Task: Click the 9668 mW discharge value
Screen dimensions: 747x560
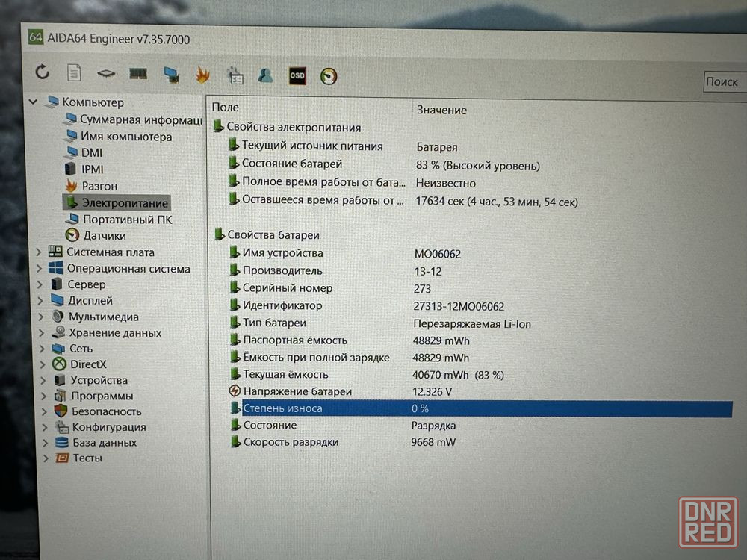Action: tap(433, 442)
